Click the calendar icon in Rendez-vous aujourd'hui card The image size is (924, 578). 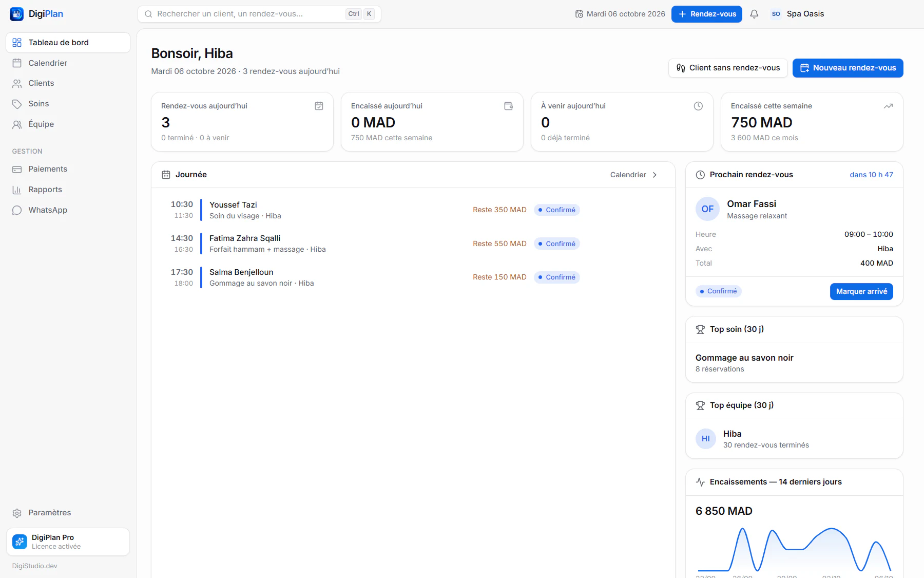(319, 106)
